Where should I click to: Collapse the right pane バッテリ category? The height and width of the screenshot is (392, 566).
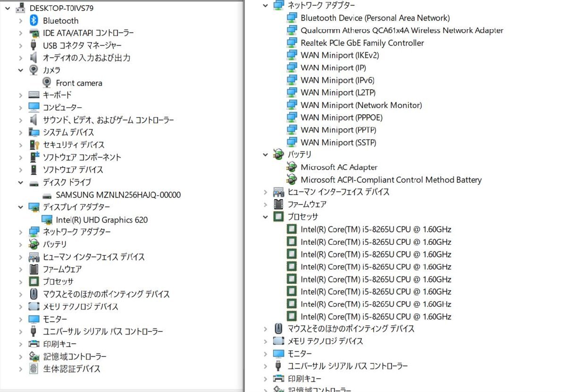(x=266, y=154)
